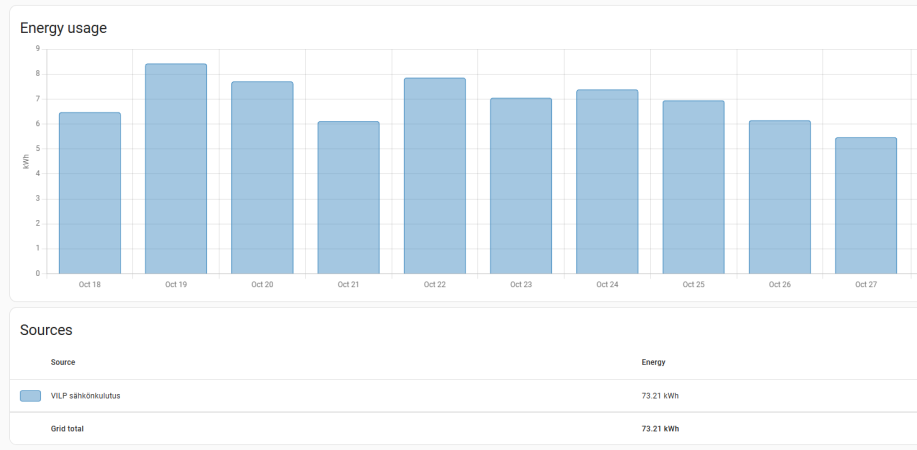Click the Oct 20 energy bar
Image resolution: width=917 pixels, height=450 pixels.
(x=262, y=178)
